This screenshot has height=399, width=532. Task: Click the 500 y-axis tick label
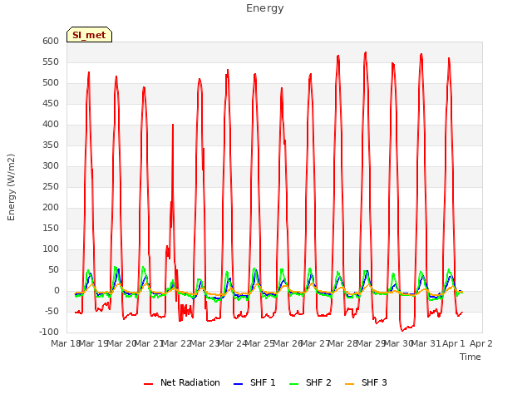(x=51, y=83)
